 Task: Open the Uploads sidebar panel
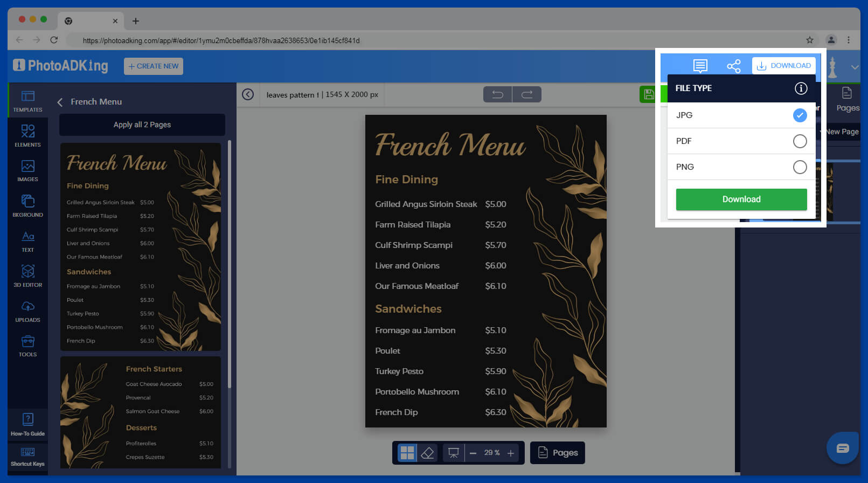pyautogui.click(x=27, y=311)
